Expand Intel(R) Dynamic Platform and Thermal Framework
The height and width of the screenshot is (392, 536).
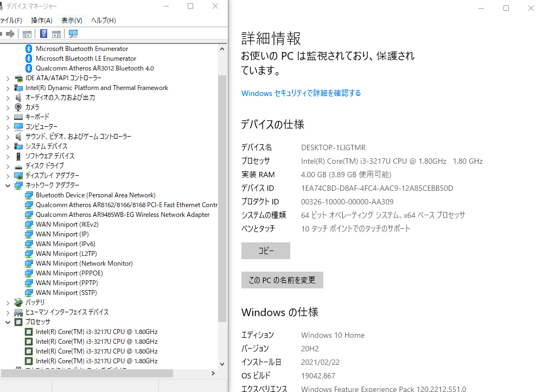(8, 88)
